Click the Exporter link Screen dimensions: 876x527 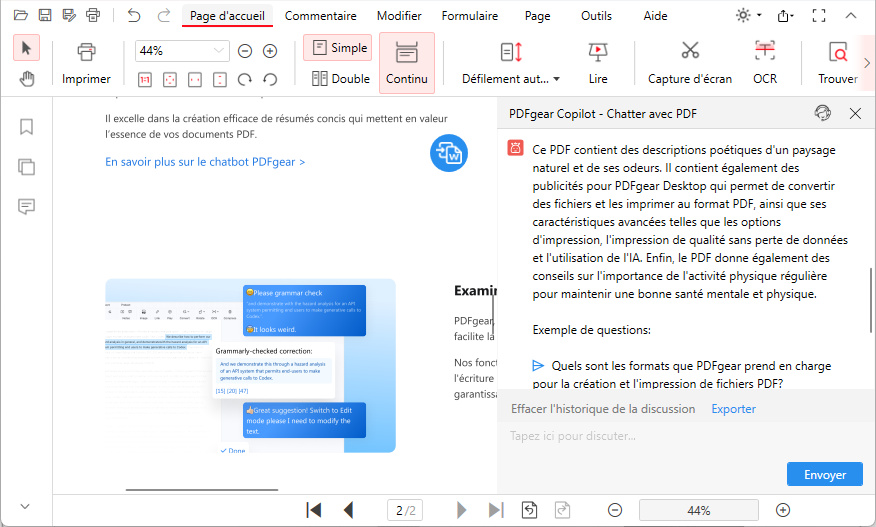(733, 409)
